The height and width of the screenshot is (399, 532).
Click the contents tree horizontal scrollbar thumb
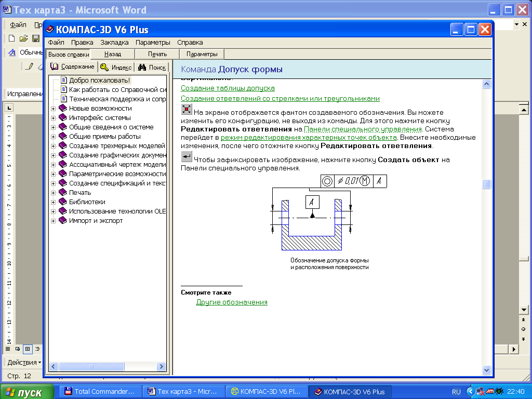click(x=91, y=366)
